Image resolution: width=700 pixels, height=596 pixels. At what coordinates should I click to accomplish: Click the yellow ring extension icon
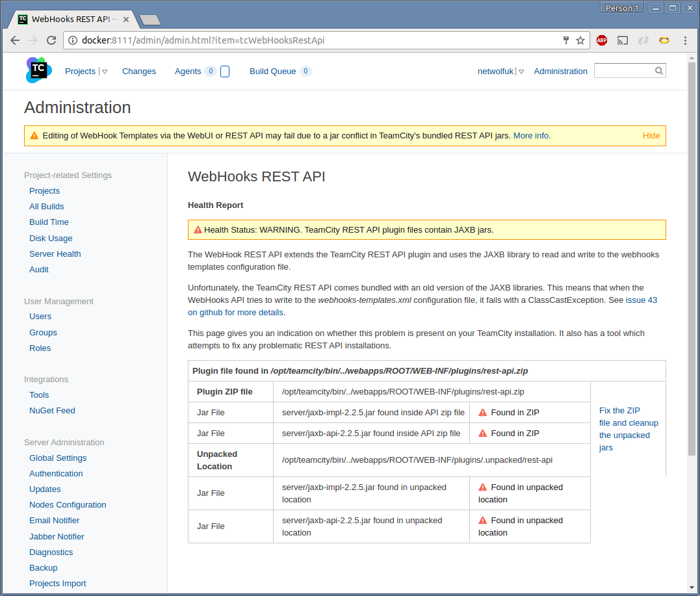(x=664, y=40)
